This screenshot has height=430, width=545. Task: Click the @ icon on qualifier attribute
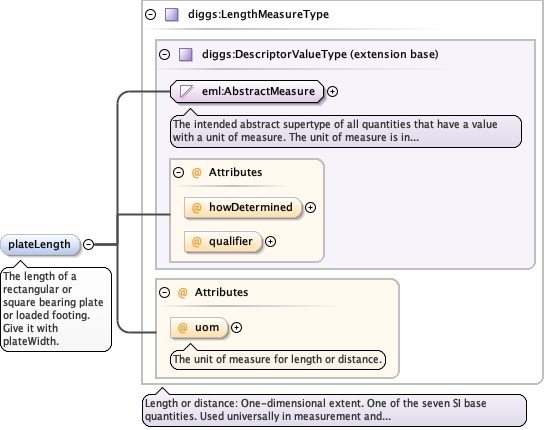click(196, 242)
